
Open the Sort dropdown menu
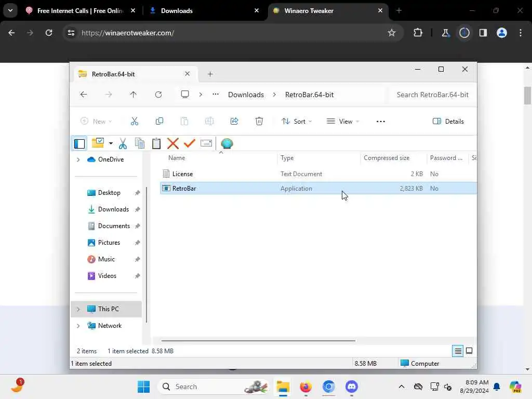coord(297,121)
